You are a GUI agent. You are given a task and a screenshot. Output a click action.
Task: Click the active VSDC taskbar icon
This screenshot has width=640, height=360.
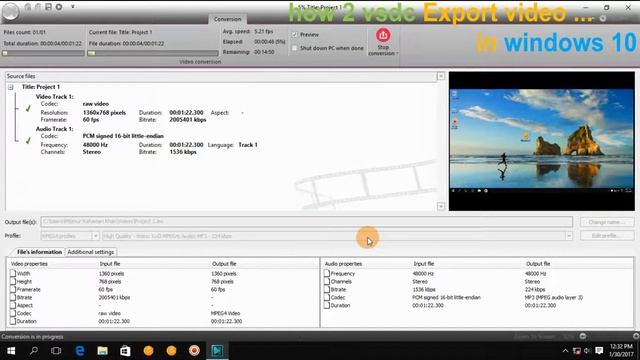[x=217, y=351]
